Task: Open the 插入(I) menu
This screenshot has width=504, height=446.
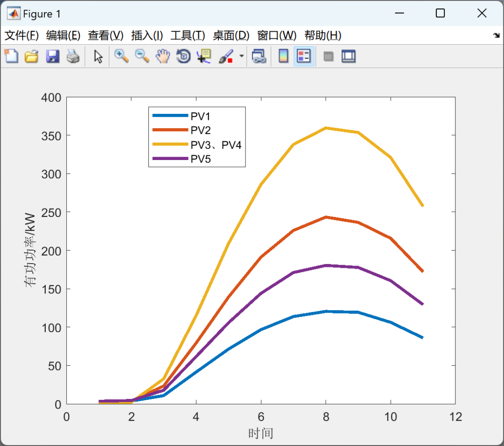Action: (x=147, y=35)
